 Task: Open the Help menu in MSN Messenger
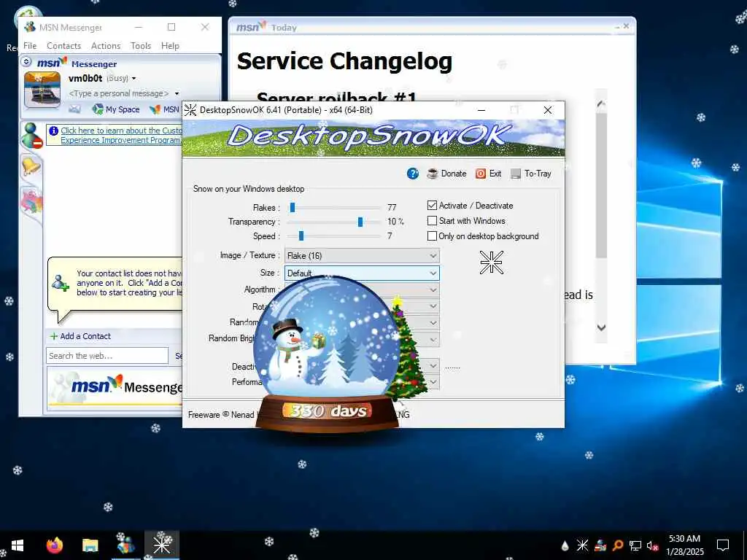[170, 46]
